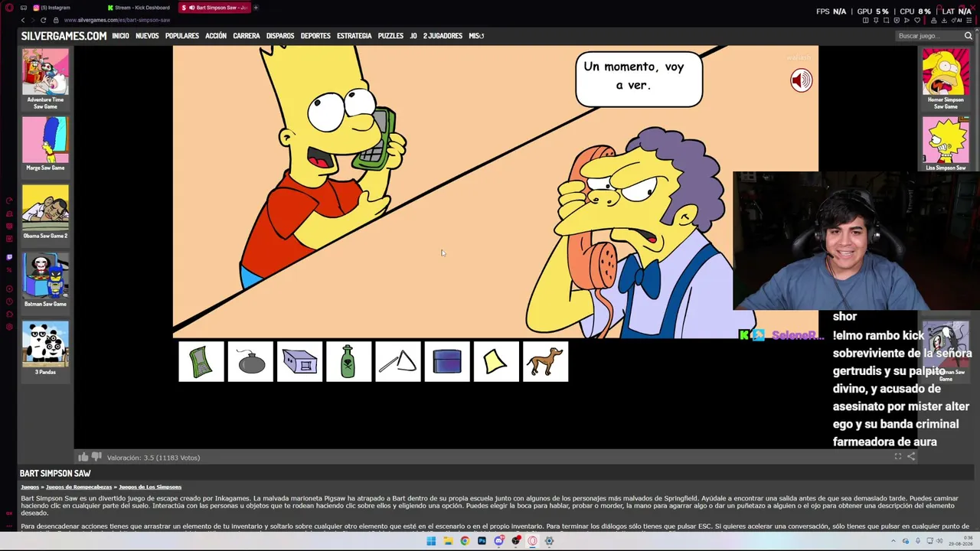Click the search magnifier icon
Image resolution: width=980 pixels, height=551 pixels.
point(968,36)
